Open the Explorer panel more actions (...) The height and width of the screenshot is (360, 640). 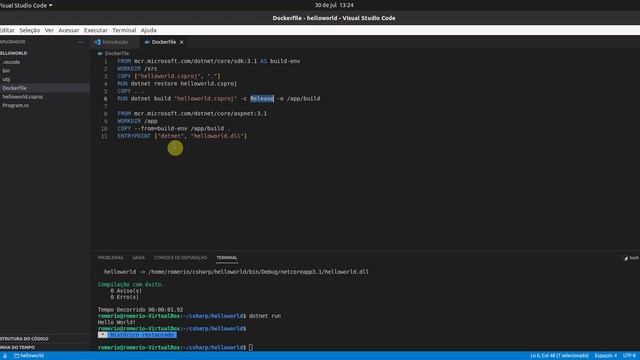81,42
